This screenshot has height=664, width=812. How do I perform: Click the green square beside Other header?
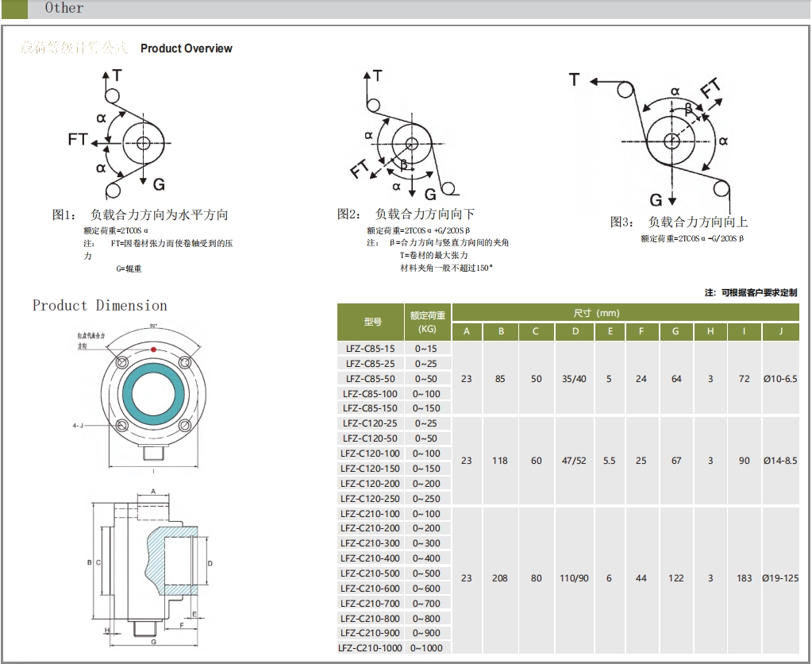tap(14, 9)
